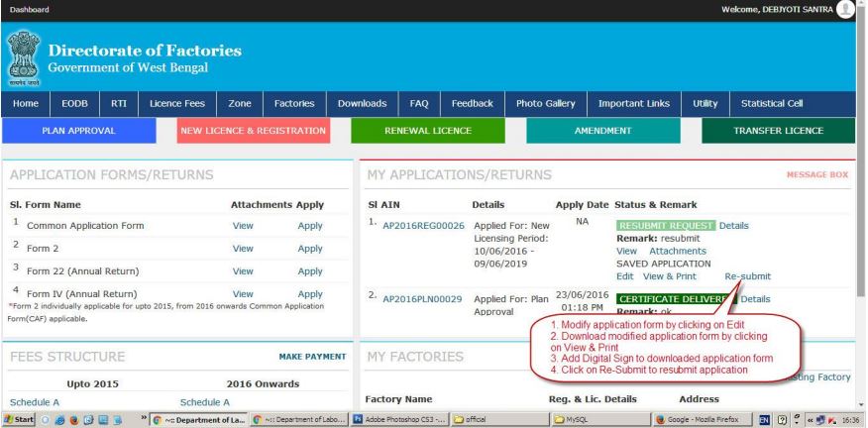Open the Windows Start button
Screen dimensions: 868x428
coord(19,419)
